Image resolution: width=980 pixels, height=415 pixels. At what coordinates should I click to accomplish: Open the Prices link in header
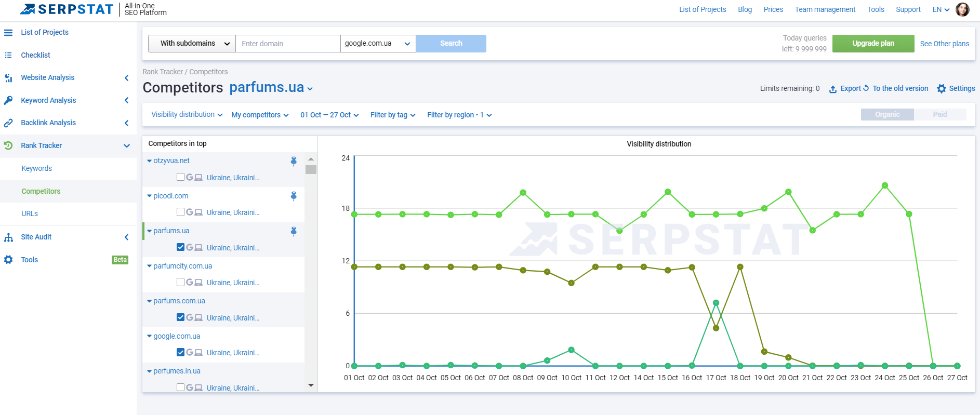(x=773, y=9)
